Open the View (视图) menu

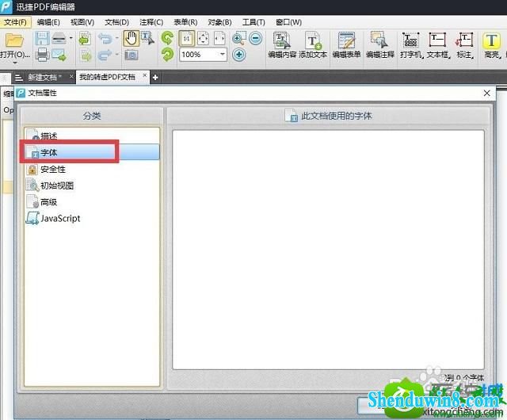(82, 22)
